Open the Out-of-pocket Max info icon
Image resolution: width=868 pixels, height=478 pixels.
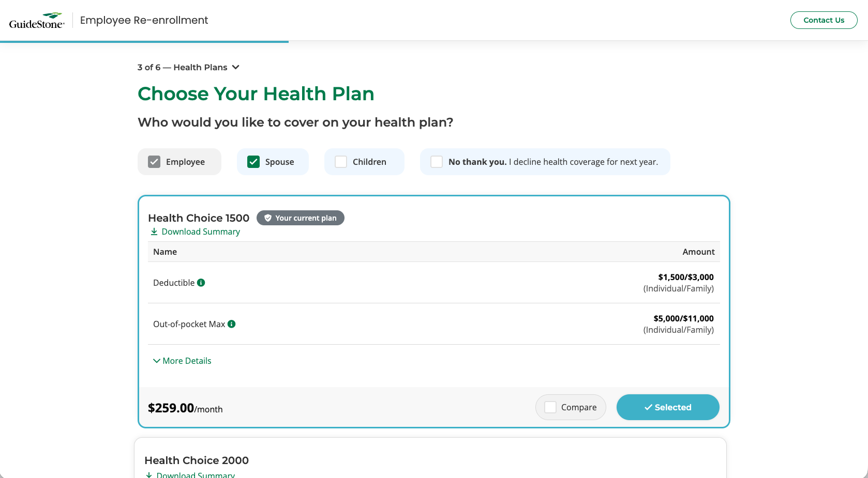click(232, 324)
